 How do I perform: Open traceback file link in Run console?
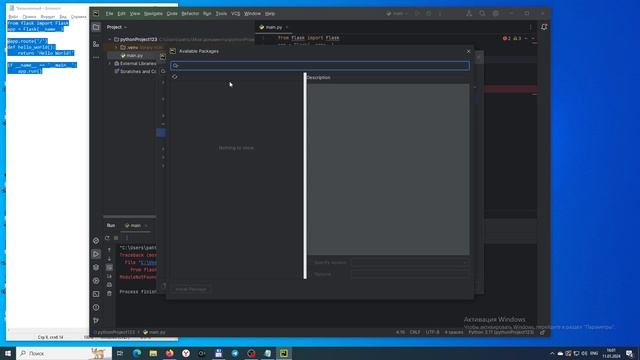148,262
